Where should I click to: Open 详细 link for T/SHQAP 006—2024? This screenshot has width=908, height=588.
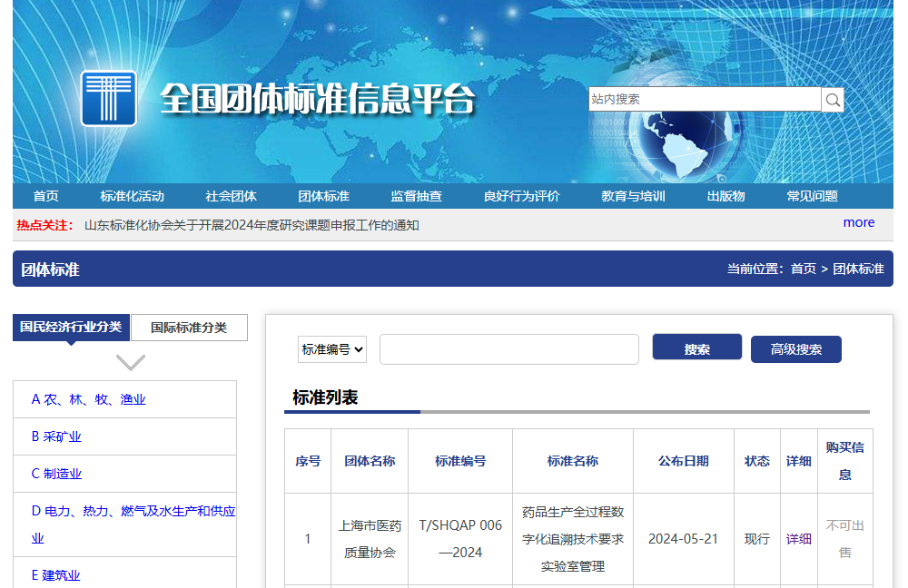[798, 539]
